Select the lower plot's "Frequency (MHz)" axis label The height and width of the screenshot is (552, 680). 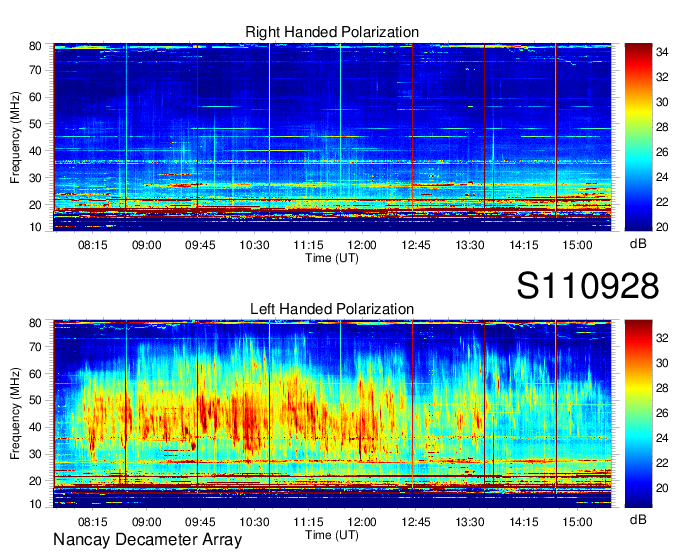point(16,414)
